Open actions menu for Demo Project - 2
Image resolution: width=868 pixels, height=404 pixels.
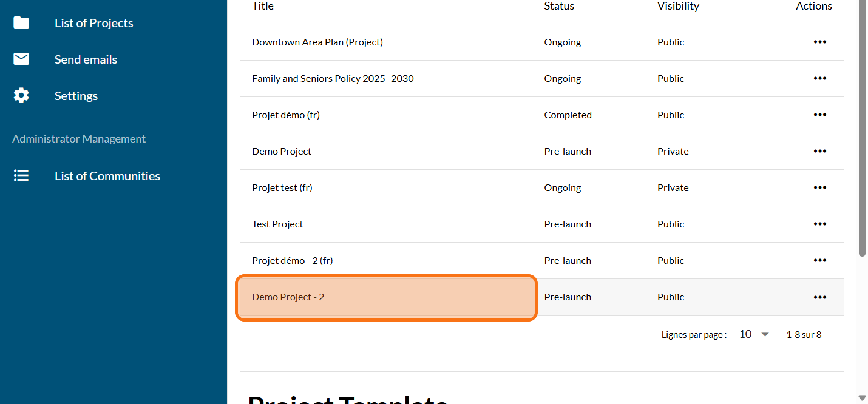[x=819, y=297]
